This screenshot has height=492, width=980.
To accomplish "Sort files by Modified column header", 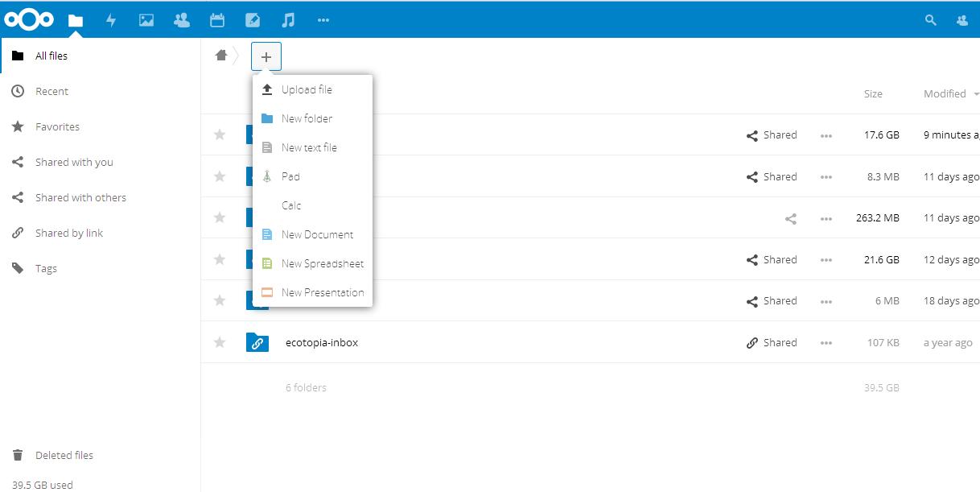I will [945, 93].
